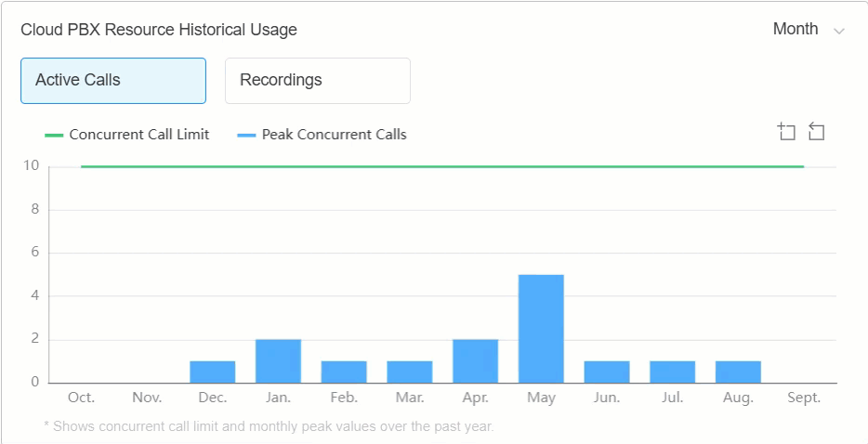The image size is (868, 444).
Task: Click the March bar in chart
Action: [x=410, y=372]
